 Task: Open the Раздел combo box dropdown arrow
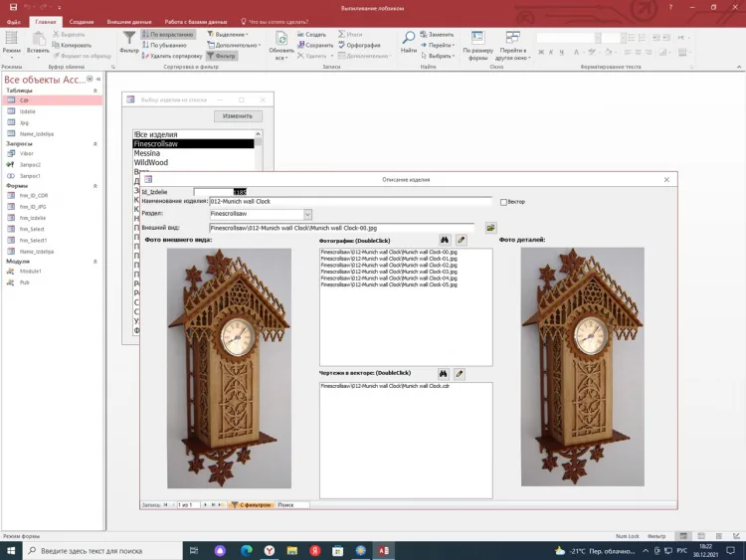tap(307, 214)
